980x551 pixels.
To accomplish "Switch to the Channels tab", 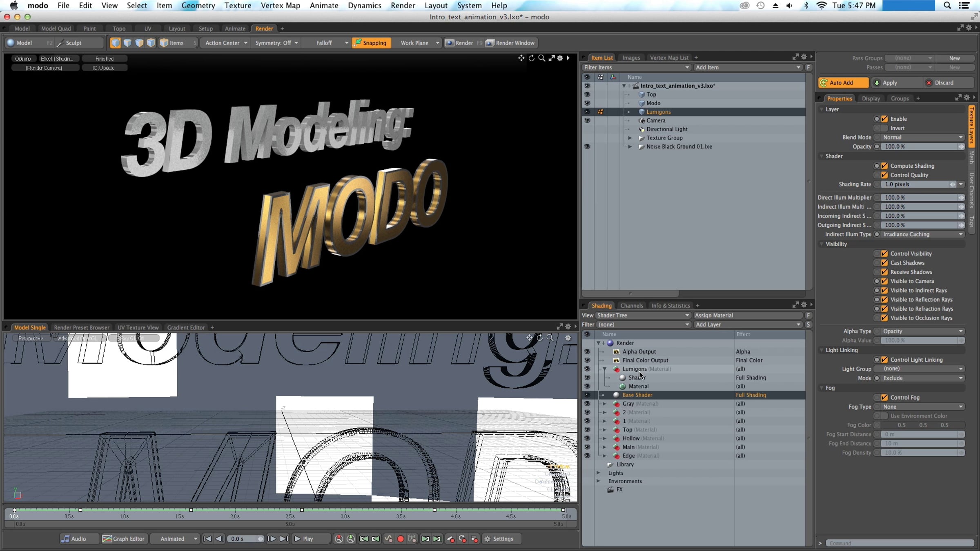I will pos(631,305).
